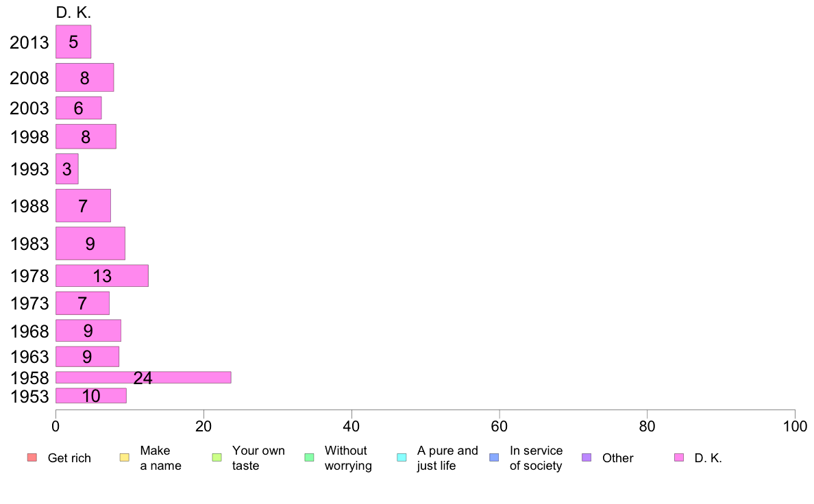Click the 1993 bar showing 3
Screen dimensions: 814x504
tap(67, 168)
